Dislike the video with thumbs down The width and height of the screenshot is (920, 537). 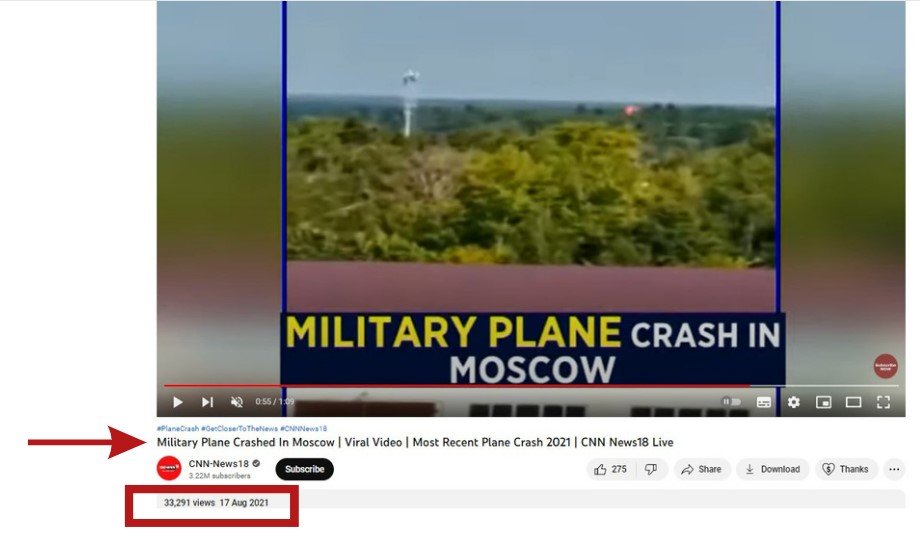coord(651,469)
